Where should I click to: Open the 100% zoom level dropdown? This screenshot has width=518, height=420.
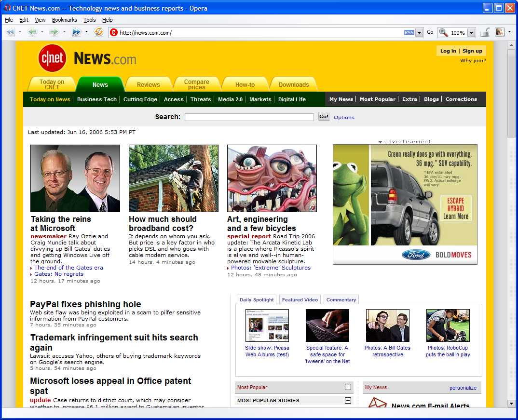click(x=471, y=33)
